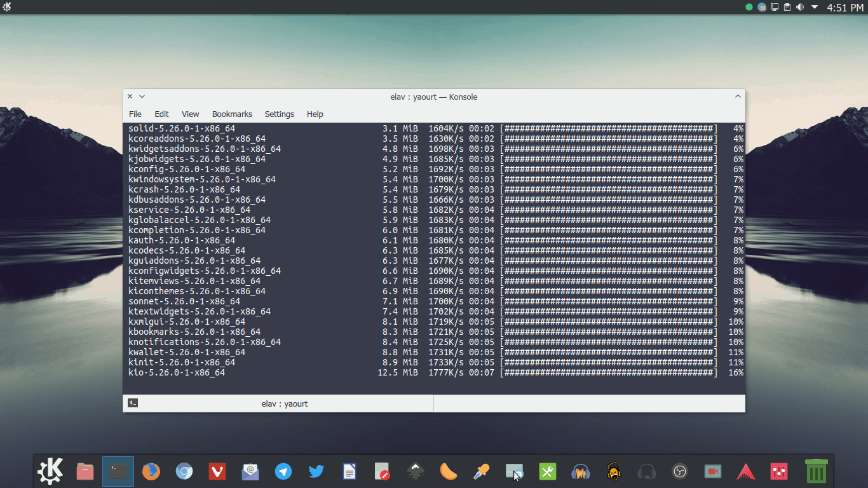Open the Inkscape application
The height and width of the screenshot is (488, 868).
tap(415, 471)
